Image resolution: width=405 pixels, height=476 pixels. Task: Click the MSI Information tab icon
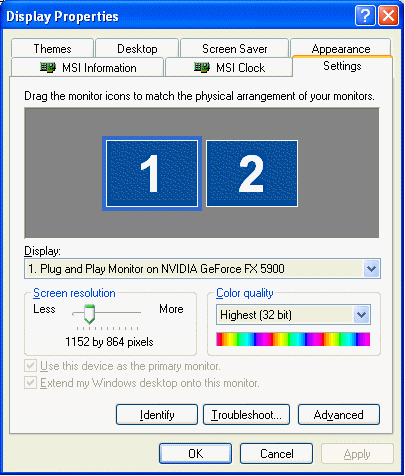coord(48,68)
